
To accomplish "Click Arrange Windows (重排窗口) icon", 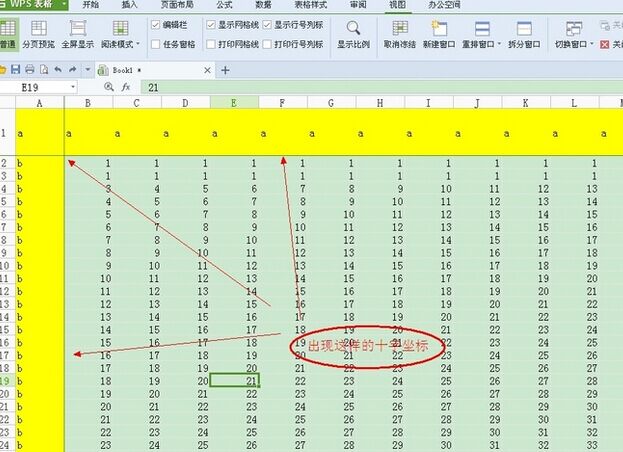I will pyautogui.click(x=482, y=29).
